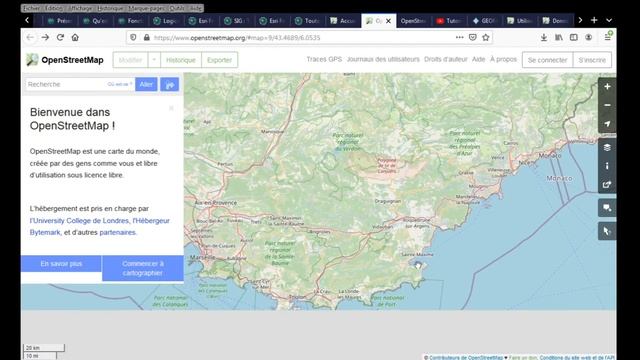Image resolution: width=640 pixels, height=360 pixels.
Task: Click the Aller search button
Action: 146,84
